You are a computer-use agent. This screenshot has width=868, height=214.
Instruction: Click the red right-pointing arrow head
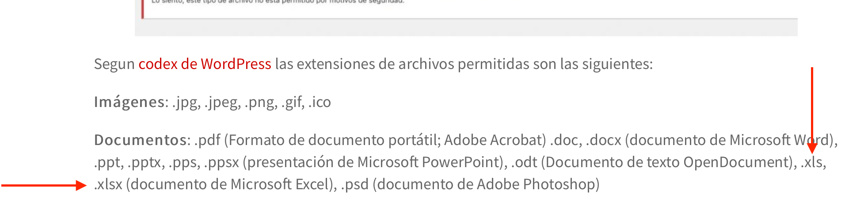pyautogui.click(x=81, y=185)
